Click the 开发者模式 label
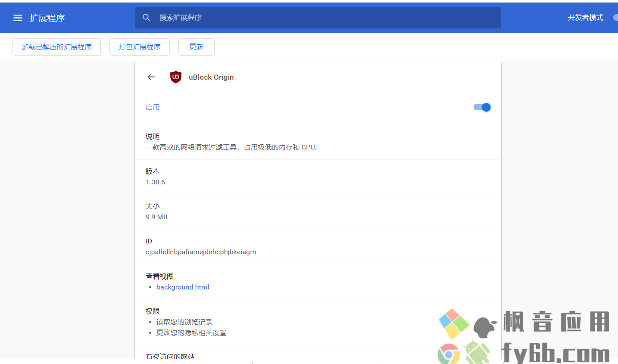 586,18
